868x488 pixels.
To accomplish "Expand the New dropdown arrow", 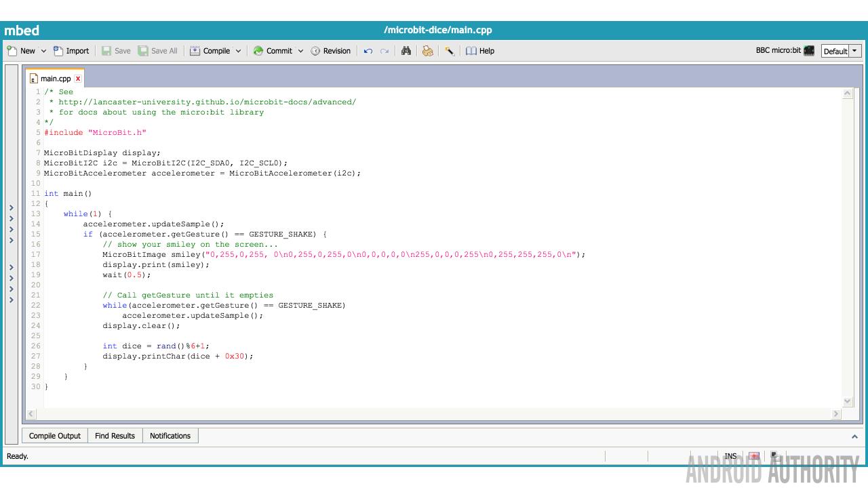I will (x=43, y=51).
